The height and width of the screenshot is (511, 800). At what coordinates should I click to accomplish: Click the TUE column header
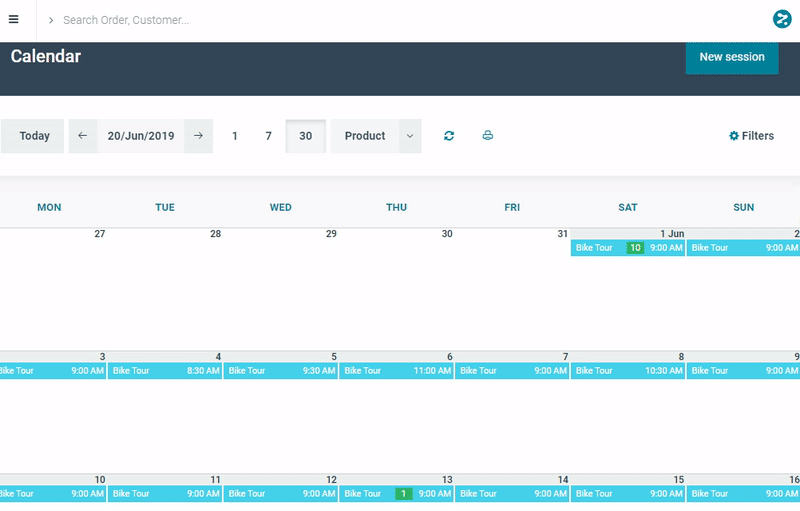[x=165, y=208]
